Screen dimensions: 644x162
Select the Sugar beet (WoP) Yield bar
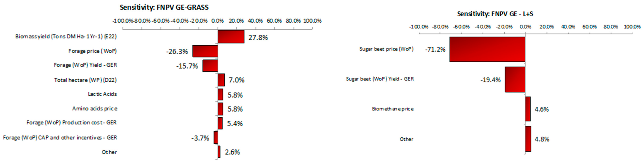(515, 79)
